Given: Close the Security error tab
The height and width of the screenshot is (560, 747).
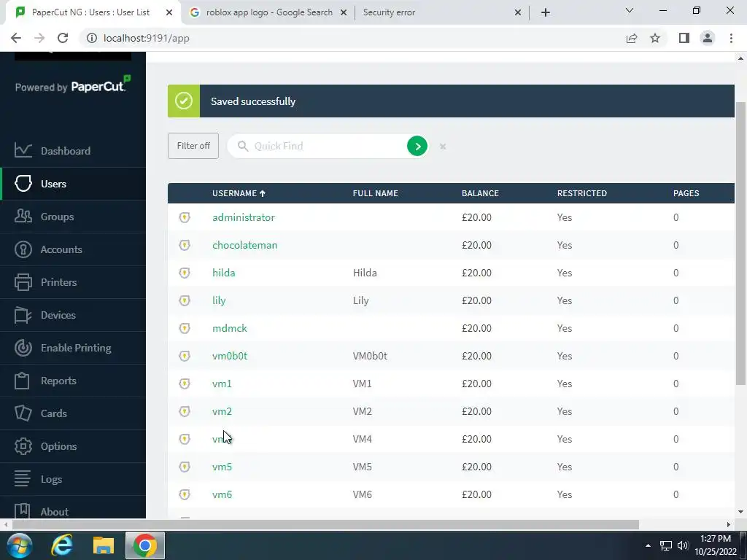Looking at the screenshot, I should (518, 12).
